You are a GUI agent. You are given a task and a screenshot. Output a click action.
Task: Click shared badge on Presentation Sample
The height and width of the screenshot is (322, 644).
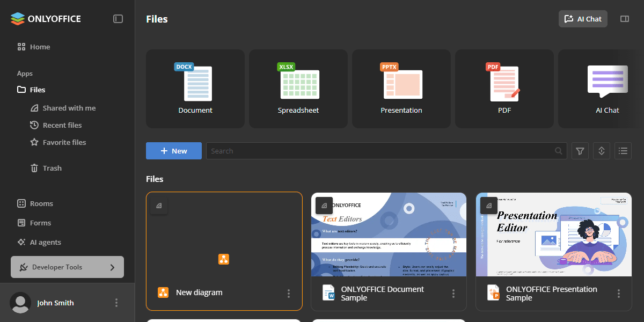coord(489,206)
